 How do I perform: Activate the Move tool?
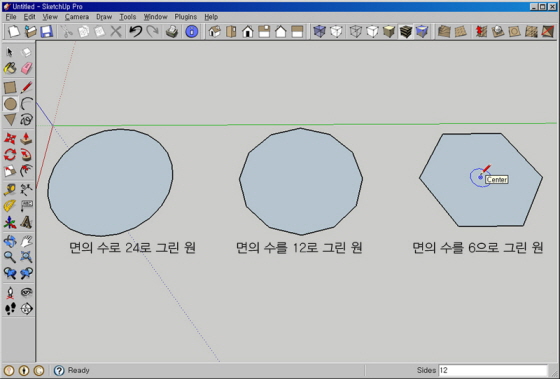coord(10,138)
